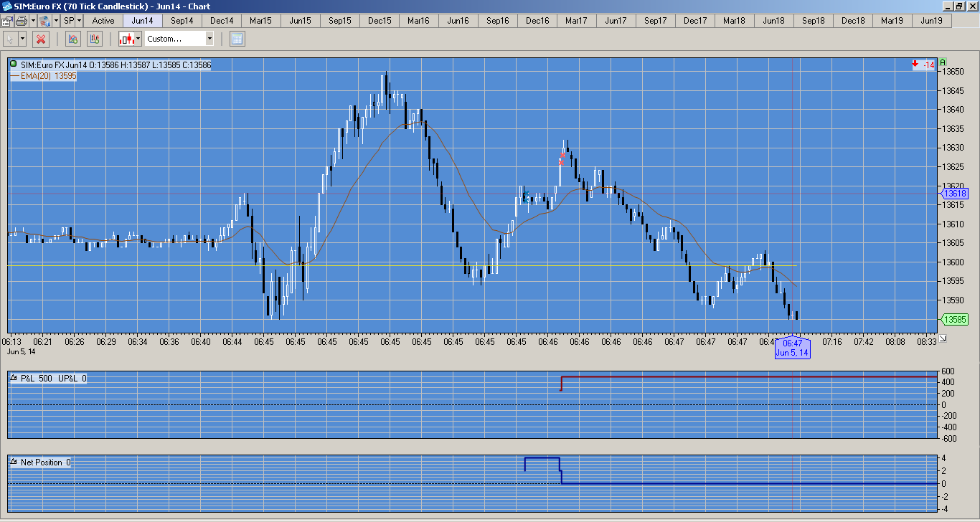Click the data table icon in the toolbar
The image size is (980, 522).
coord(237,39)
